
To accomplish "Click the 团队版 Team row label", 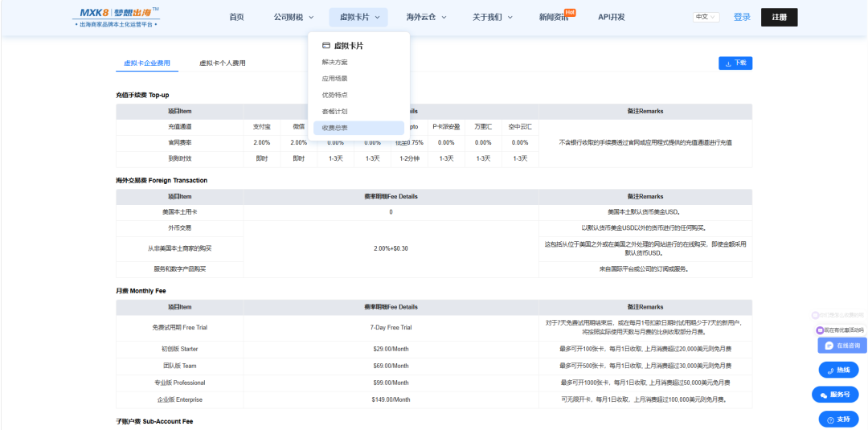I will coord(180,366).
